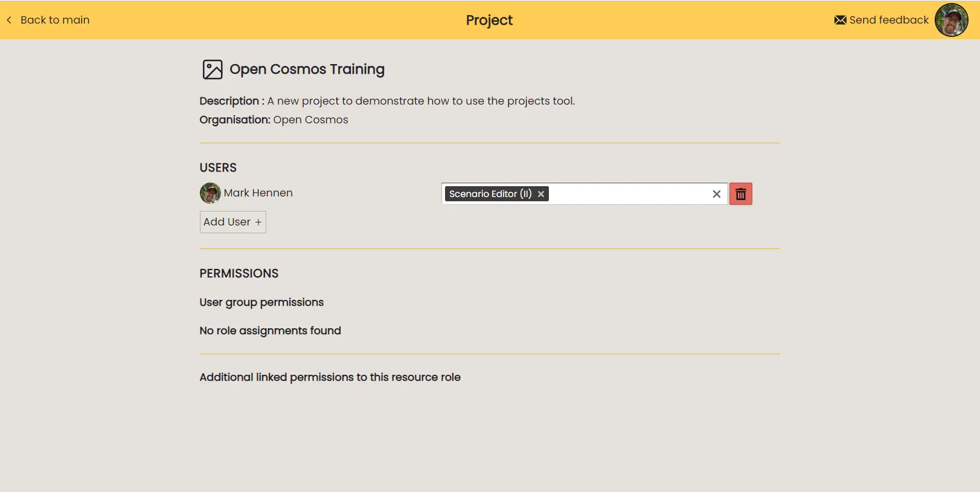Viewport: 980px width, 492px height.
Task: Delete user with the red trash button
Action: click(x=740, y=194)
